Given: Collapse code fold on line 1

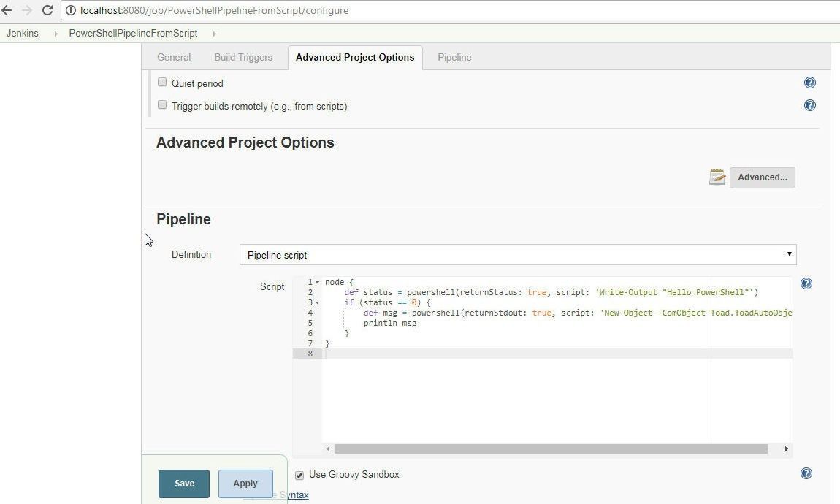Looking at the screenshot, I should tap(317, 282).
